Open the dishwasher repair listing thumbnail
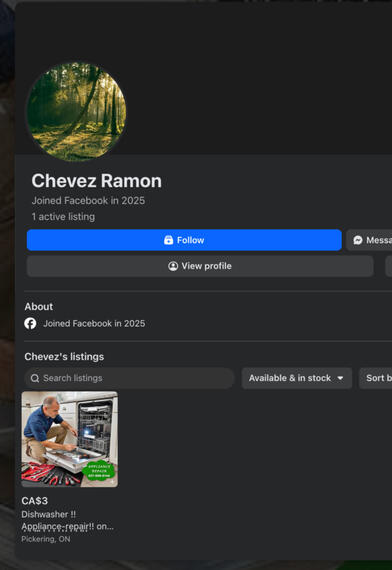 pos(69,439)
